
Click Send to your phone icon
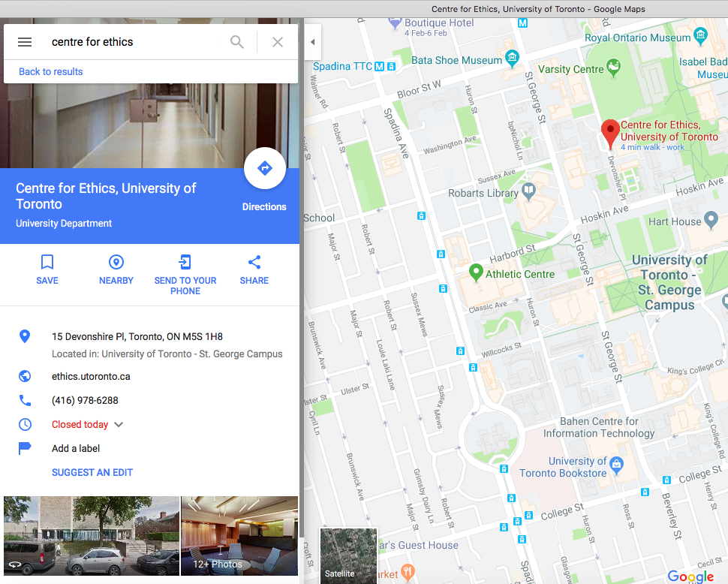point(185,262)
